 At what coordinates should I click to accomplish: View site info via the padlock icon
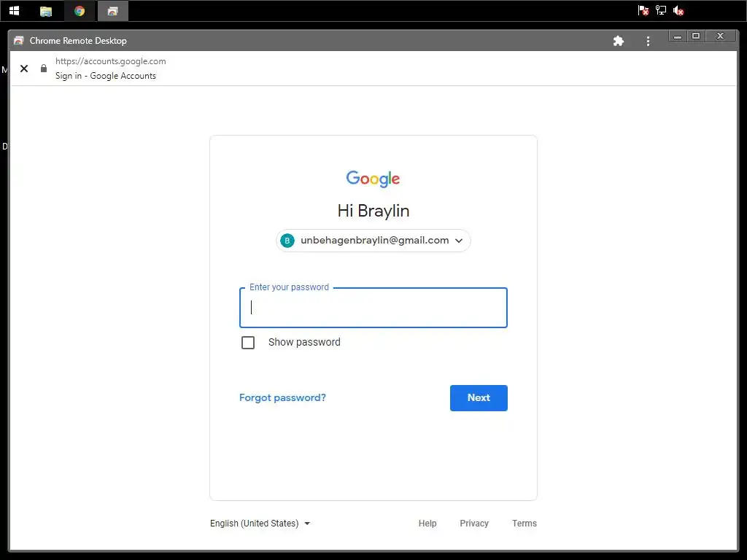(44, 69)
